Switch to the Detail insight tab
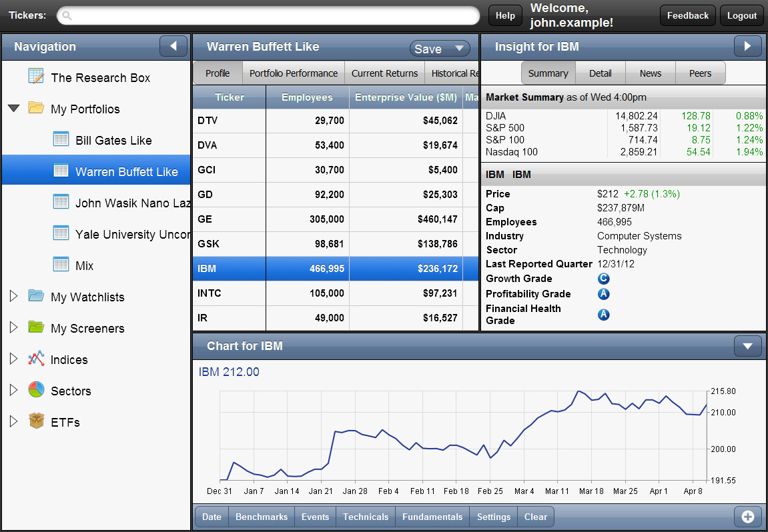 pos(601,73)
